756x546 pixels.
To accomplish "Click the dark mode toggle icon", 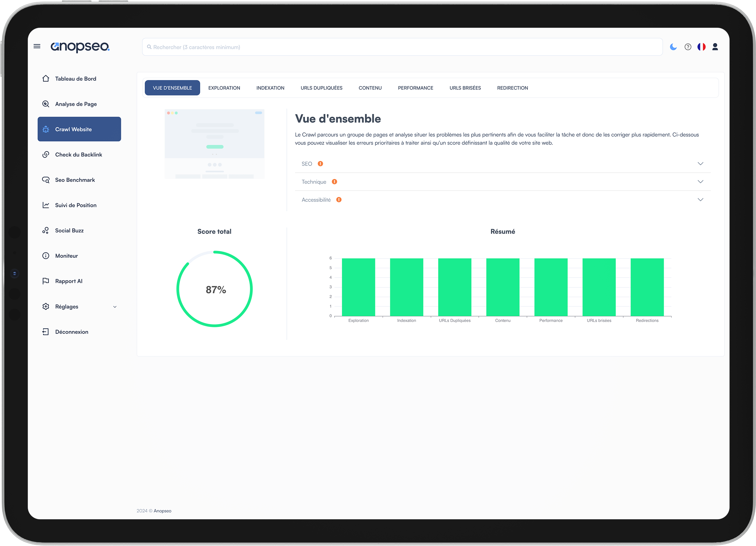I will [673, 47].
